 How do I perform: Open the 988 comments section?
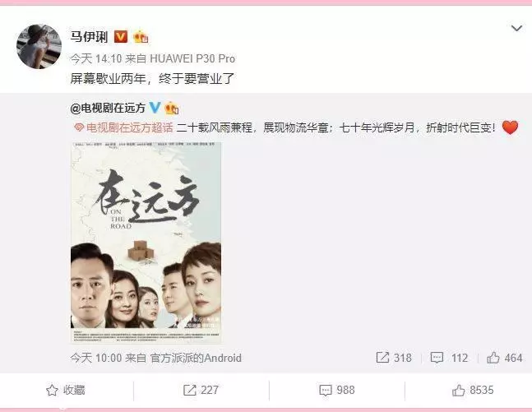(337, 391)
